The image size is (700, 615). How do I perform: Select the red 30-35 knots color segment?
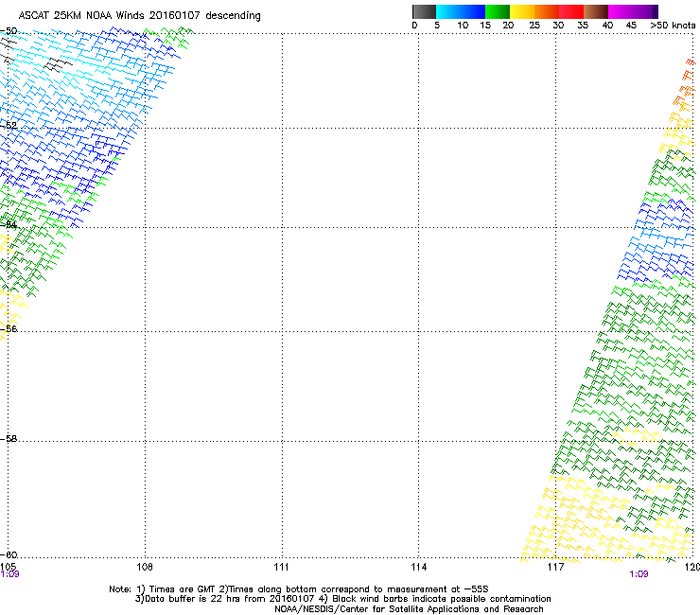point(571,11)
